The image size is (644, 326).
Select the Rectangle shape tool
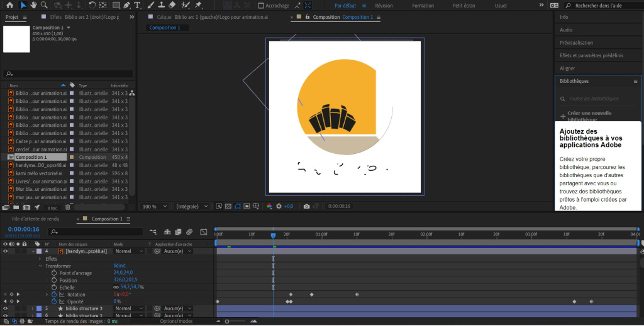click(x=116, y=5)
